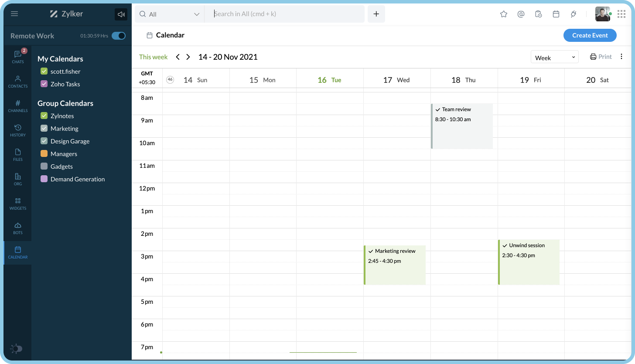Click the 14 - 20 Nov 2021 date range
The image size is (635, 364).
point(228,57)
